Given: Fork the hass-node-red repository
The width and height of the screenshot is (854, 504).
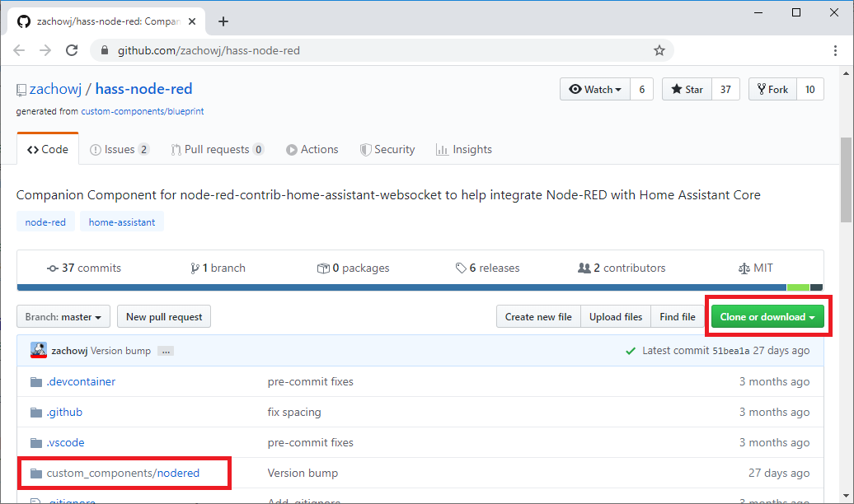Looking at the screenshot, I should point(772,89).
